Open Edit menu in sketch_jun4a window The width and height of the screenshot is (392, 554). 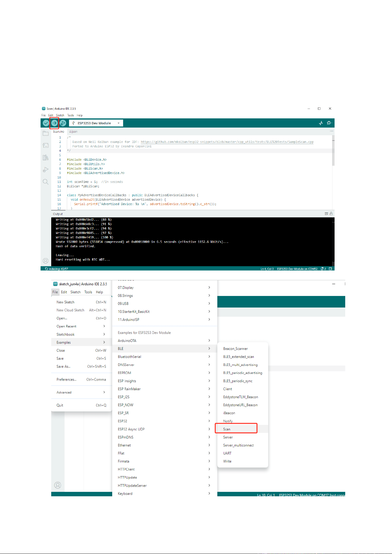click(x=64, y=292)
